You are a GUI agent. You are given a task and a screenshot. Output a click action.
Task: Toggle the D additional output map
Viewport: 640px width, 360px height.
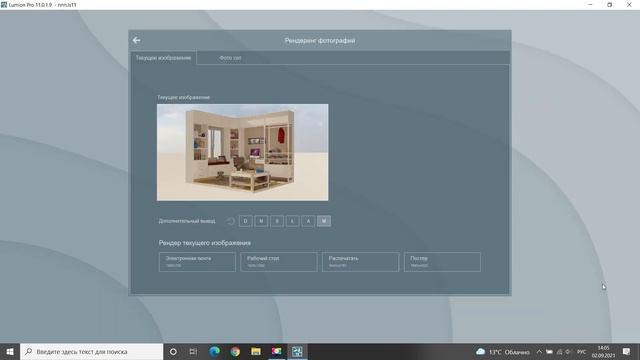coord(245,221)
